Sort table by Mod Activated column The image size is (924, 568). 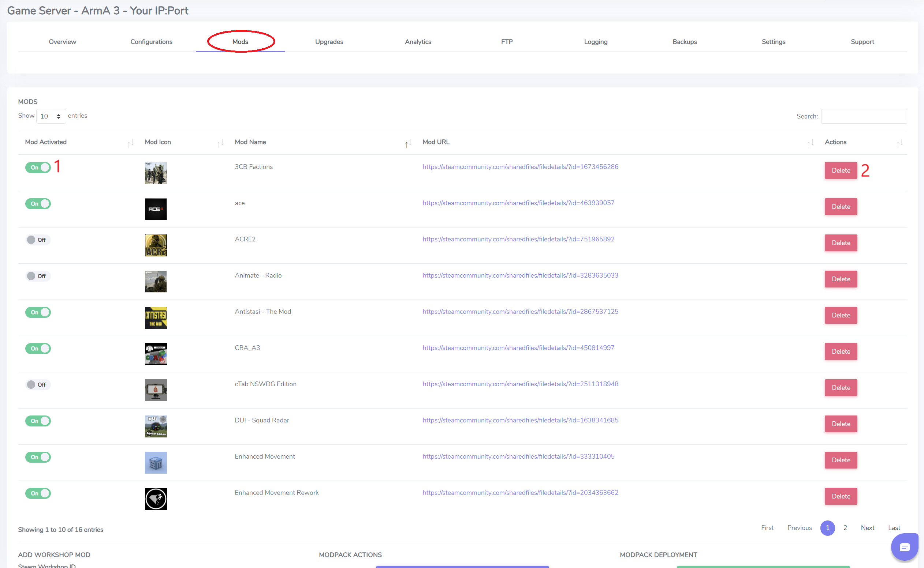coord(46,142)
